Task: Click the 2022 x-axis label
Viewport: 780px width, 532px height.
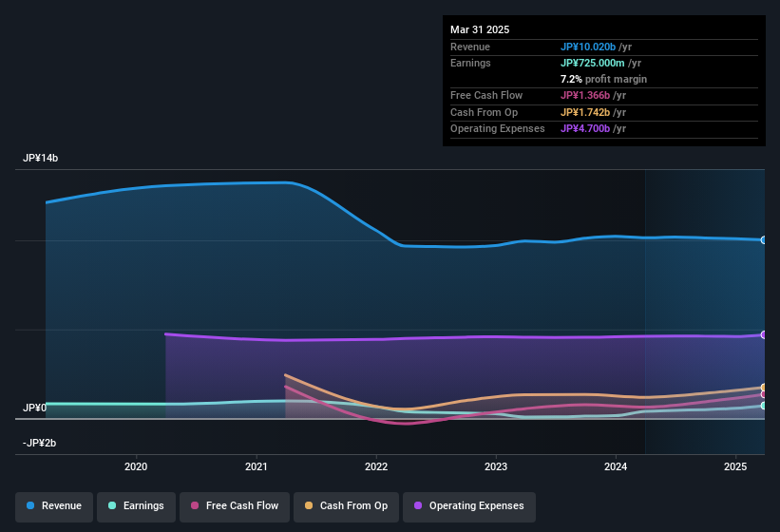Action: click(x=376, y=466)
